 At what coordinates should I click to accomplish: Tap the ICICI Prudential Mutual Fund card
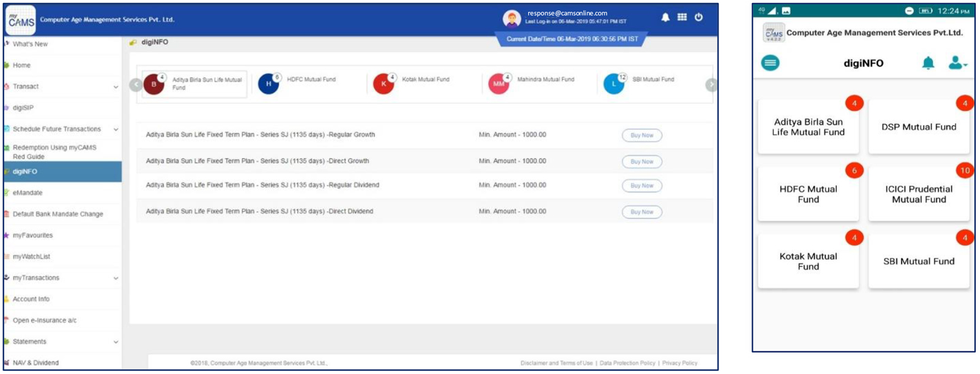(x=918, y=194)
